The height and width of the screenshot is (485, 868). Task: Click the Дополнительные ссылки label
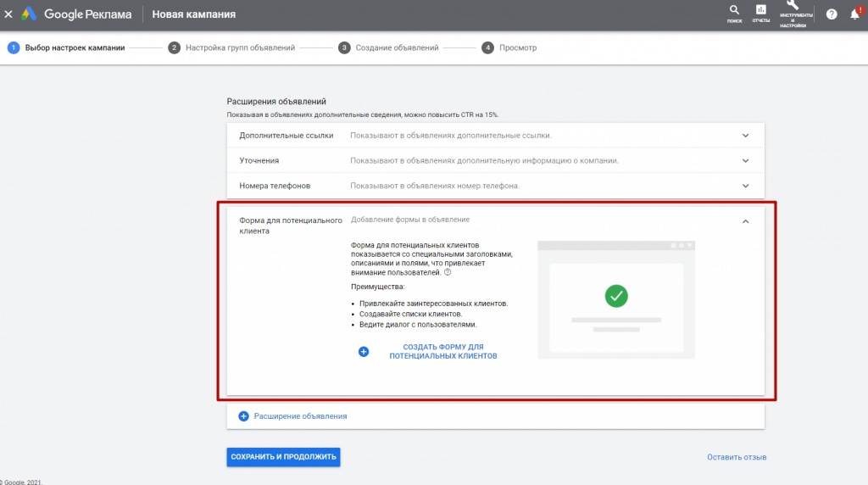[x=287, y=136]
